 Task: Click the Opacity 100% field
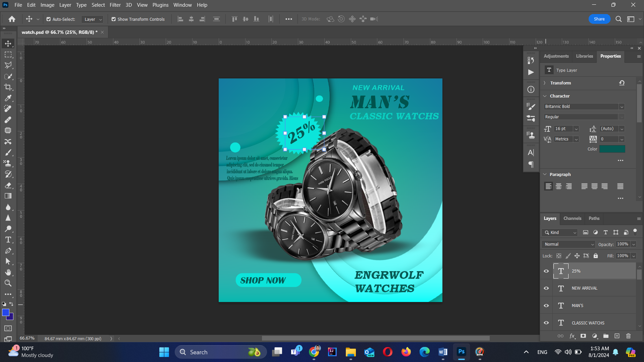(x=623, y=244)
